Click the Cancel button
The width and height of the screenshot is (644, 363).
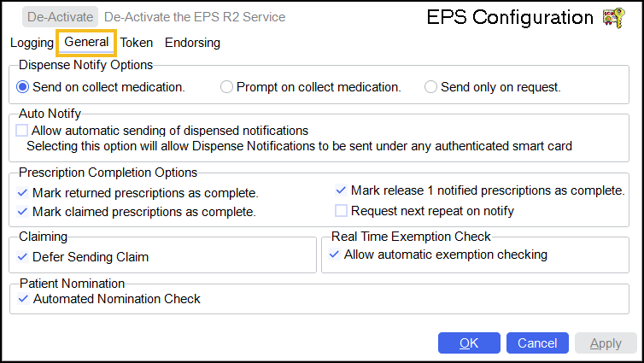[x=537, y=343]
